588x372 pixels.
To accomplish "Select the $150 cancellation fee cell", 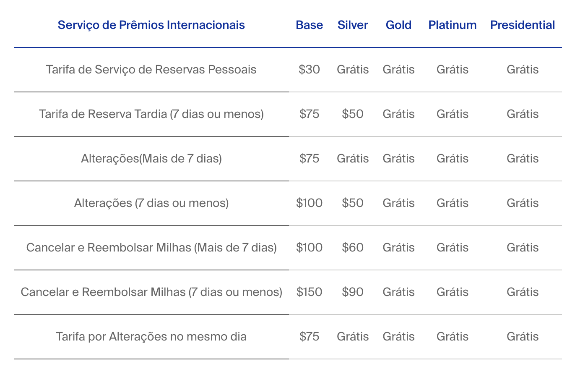I will click(x=309, y=292).
